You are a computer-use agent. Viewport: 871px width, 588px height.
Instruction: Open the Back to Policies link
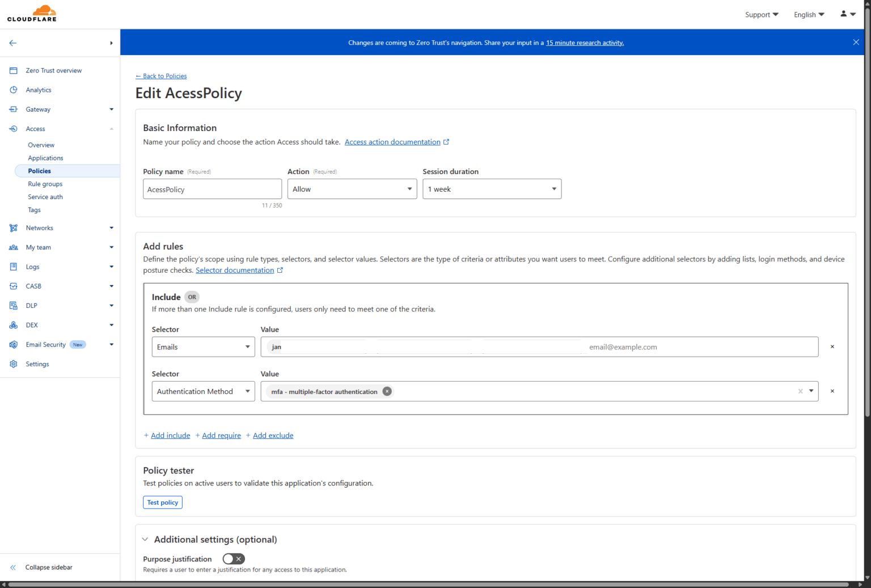(x=160, y=76)
